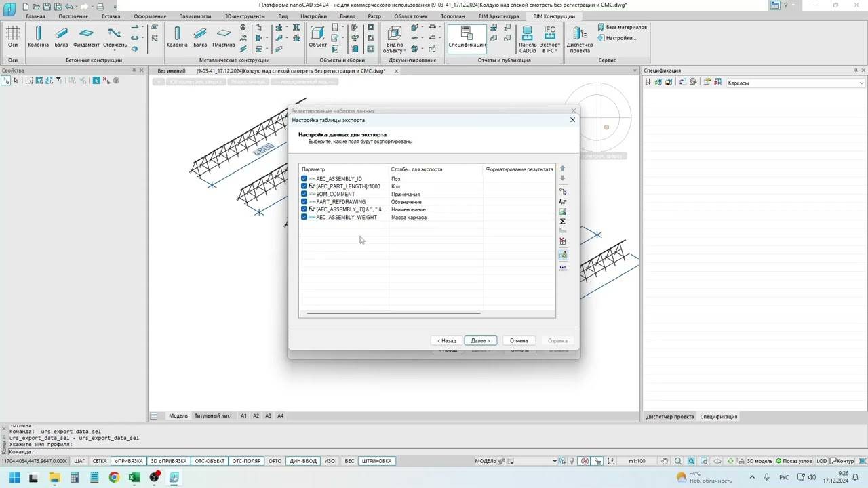Open Chrome from the taskbar

pos(113,477)
